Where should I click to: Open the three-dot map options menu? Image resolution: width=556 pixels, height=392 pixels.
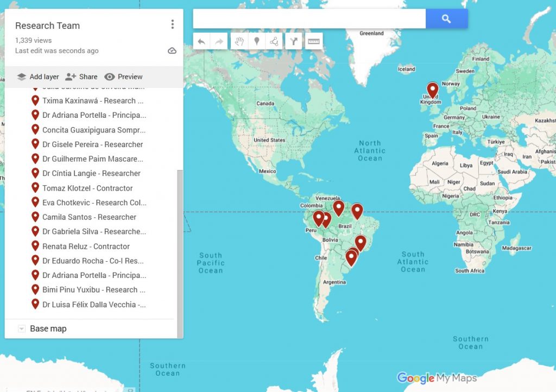coord(172,24)
